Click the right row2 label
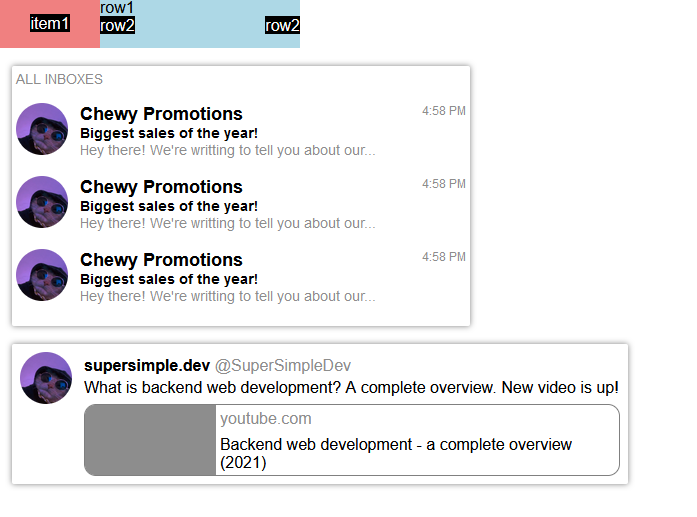 click(x=282, y=26)
